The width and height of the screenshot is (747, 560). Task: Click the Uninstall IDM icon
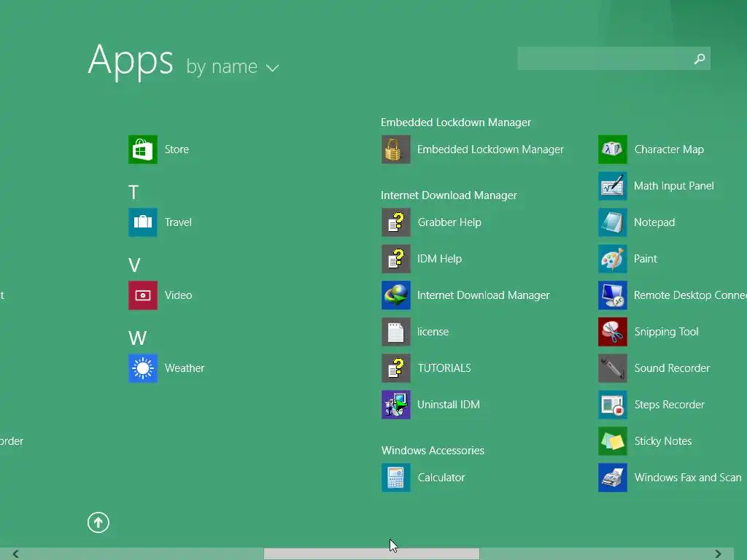tap(396, 405)
